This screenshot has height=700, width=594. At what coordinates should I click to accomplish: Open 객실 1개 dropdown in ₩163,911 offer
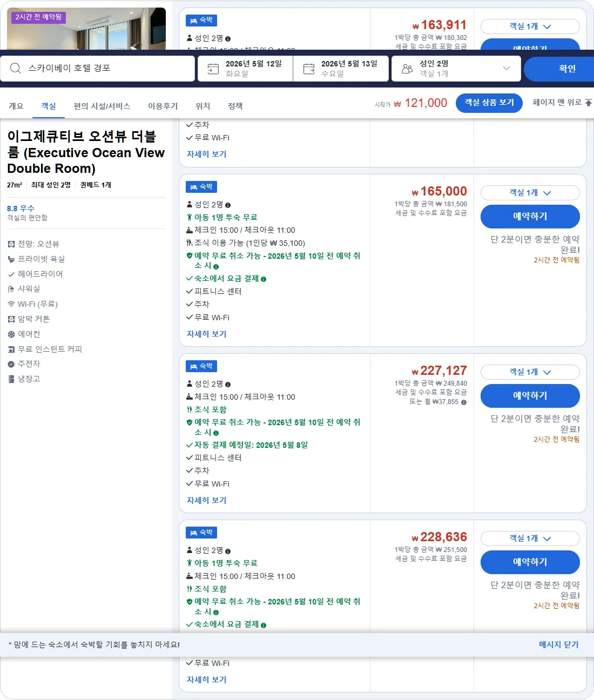point(530,26)
